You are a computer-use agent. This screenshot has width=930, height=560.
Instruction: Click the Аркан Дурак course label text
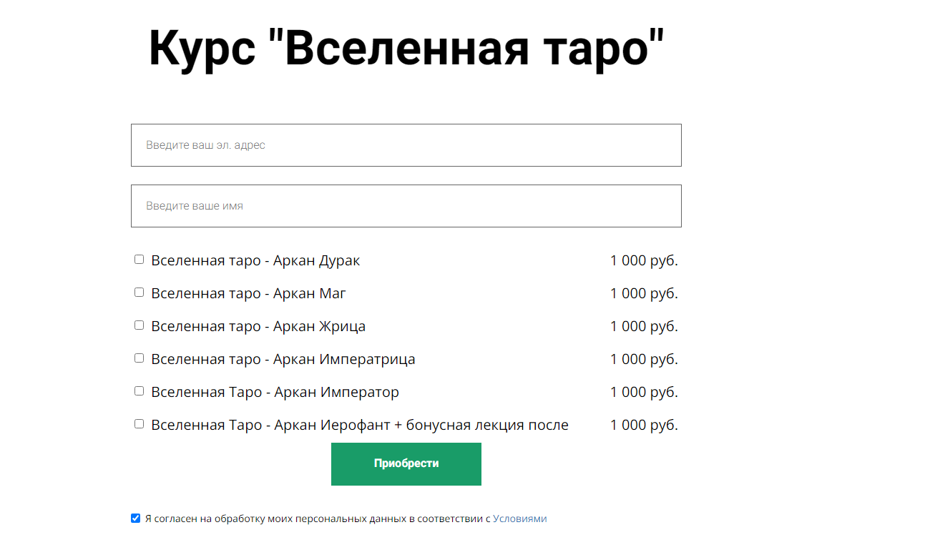tap(255, 260)
